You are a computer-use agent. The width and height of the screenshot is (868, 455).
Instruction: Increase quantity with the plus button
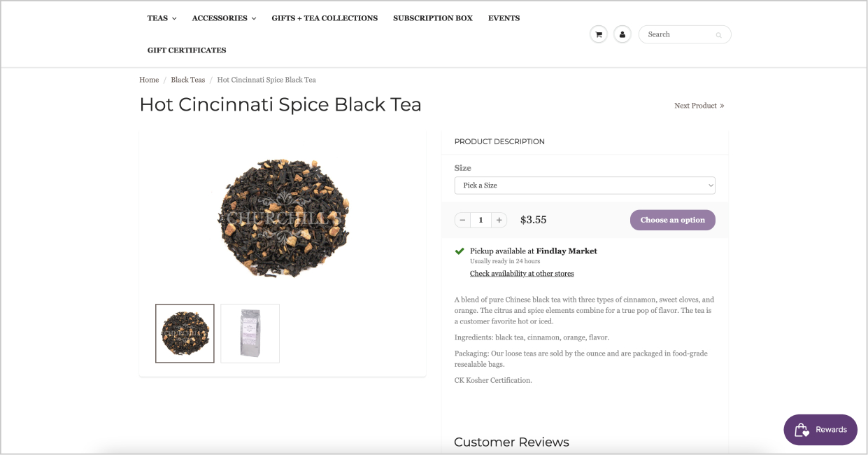(x=499, y=220)
